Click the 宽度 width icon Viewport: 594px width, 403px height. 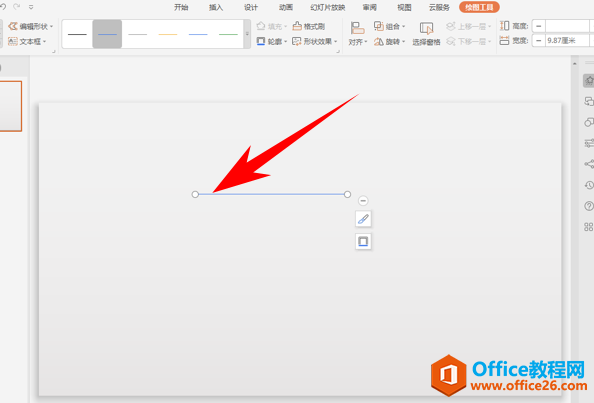tap(505, 41)
